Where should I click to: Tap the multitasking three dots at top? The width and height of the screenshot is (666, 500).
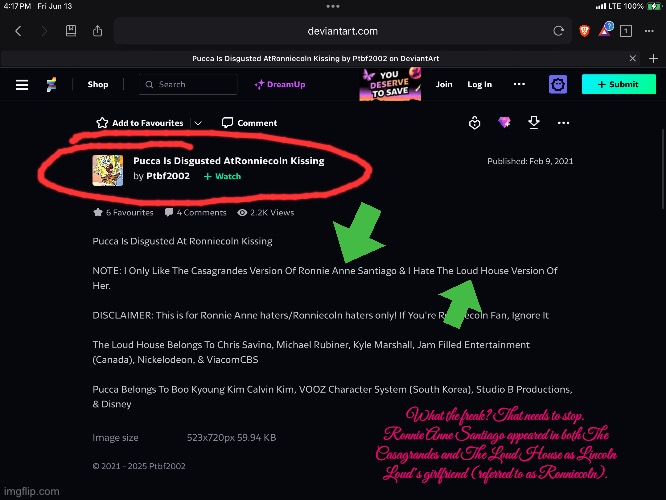(333, 6)
